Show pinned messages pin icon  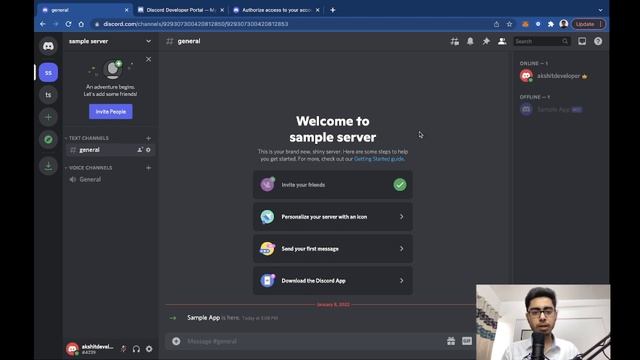tap(486, 41)
